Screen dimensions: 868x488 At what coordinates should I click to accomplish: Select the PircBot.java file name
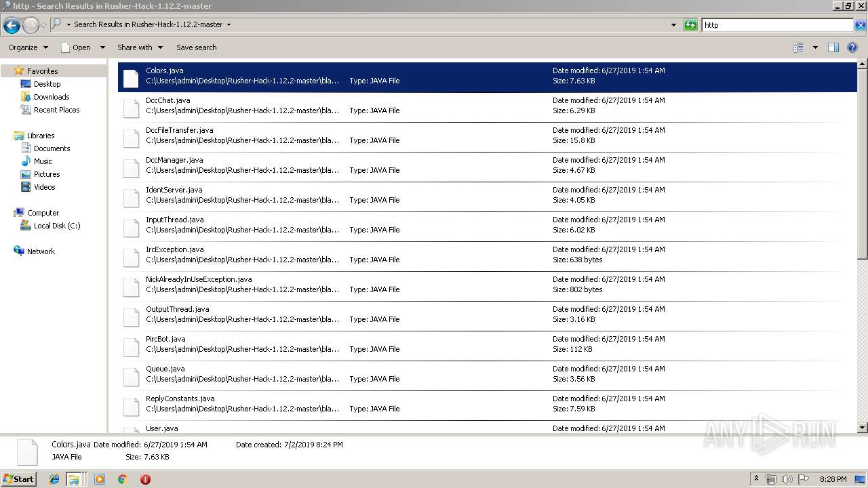[x=165, y=339]
